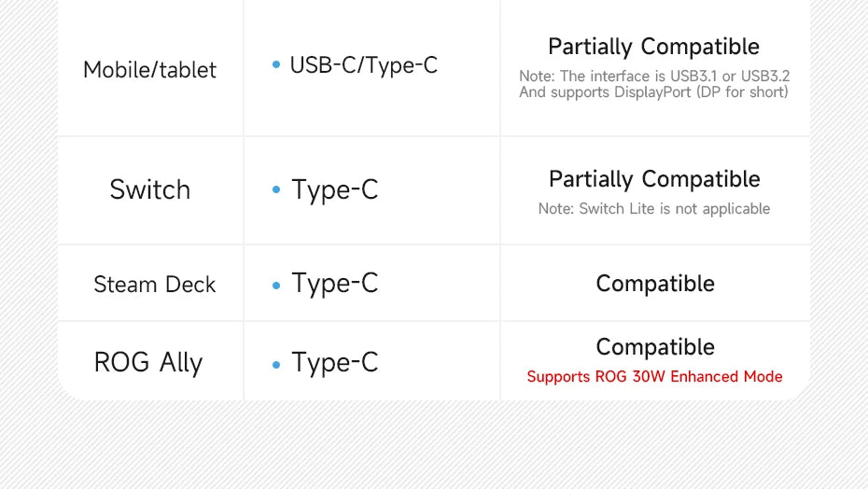Viewport: 868px width, 489px height.
Task: Select the USB-C/Type-C interface text
Action: pos(364,64)
